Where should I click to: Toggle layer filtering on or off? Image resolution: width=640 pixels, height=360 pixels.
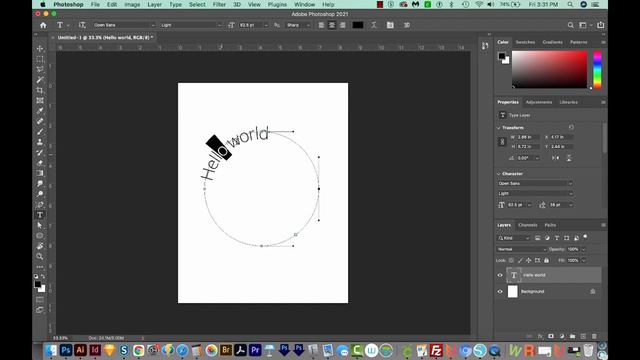click(x=585, y=237)
